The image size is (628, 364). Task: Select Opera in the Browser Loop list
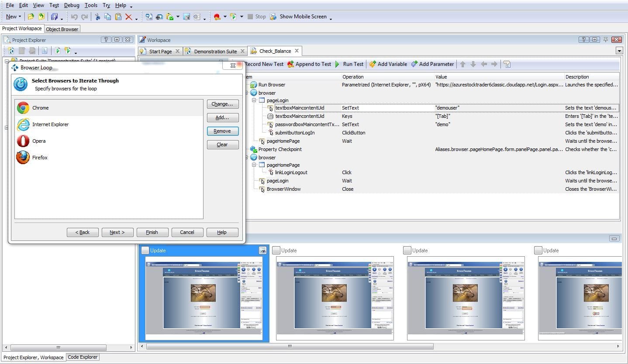pos(109,141)
